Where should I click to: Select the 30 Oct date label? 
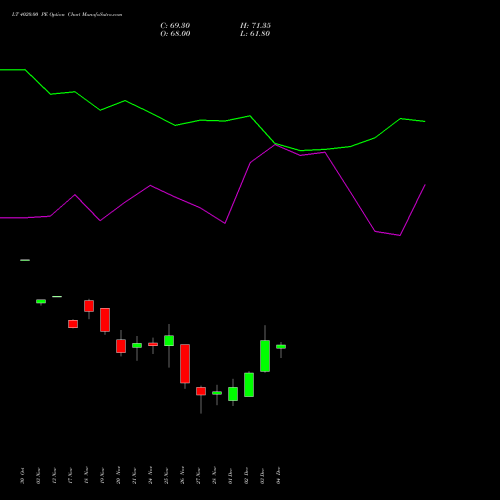tap(22, 476)
